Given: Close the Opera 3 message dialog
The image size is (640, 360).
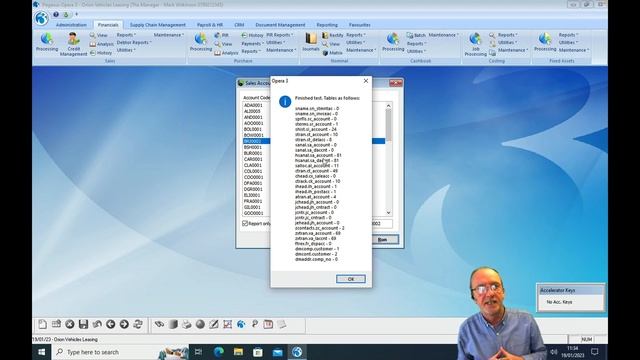Looking at the screenshot, I should click(x=366, y=81).
